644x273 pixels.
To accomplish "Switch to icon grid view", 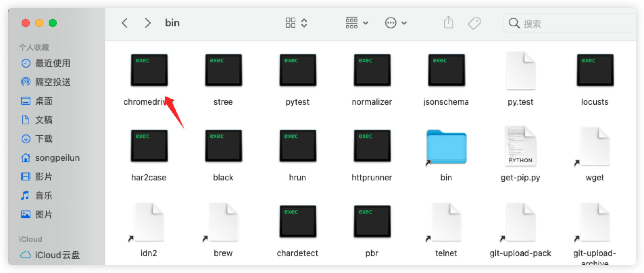I will 291,23.
